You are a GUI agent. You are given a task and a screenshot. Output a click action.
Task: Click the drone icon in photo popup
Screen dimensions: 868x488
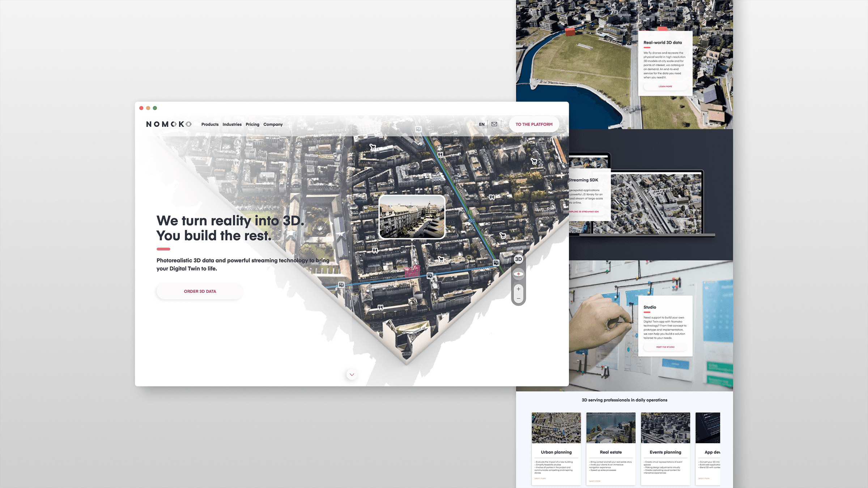pyautogui.click(x=387, y=229)
